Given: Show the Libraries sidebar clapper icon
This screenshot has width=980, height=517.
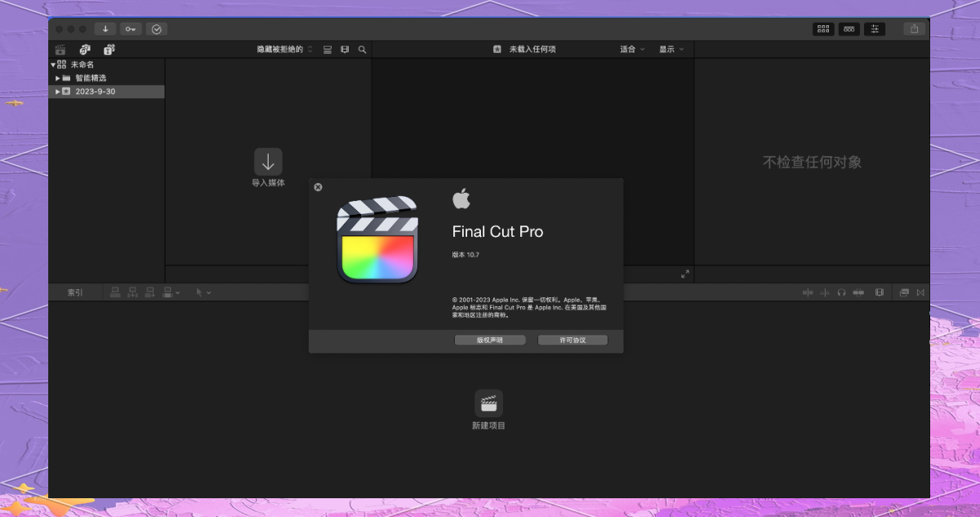Looking at the screenshot, I should pyautogui.click(x=60, y=49).
